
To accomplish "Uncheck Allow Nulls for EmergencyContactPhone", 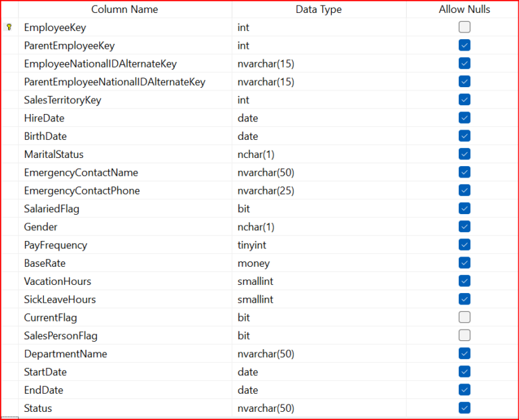I will [464, 190].
